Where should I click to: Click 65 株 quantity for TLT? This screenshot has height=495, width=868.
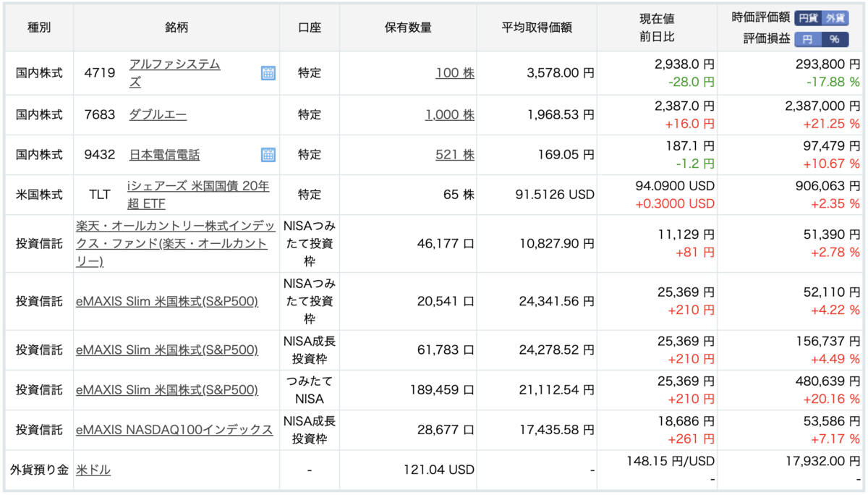click(x=459, y=194)
